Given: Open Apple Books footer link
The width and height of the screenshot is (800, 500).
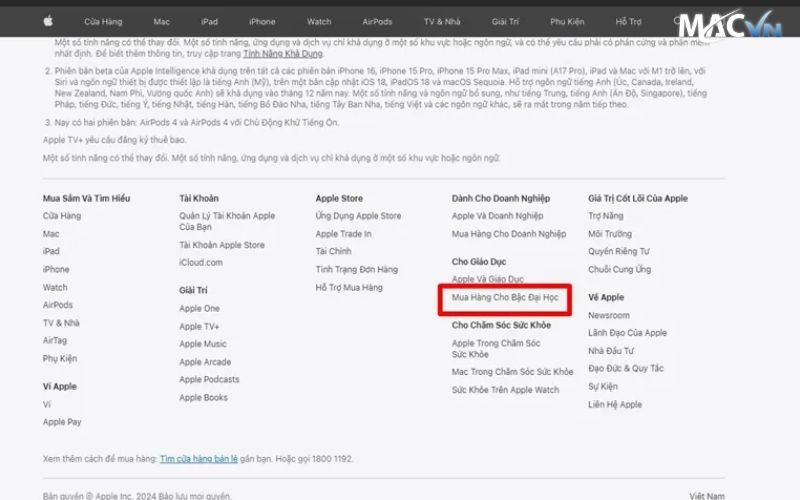Looking at the screenshot, I should (x=204, y=397).
